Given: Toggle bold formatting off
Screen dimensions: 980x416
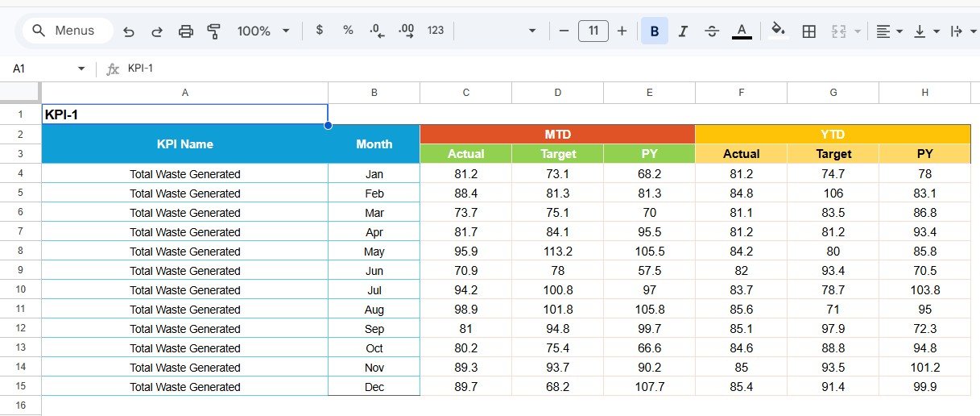Looking at the screenshot, I should 654,31.
